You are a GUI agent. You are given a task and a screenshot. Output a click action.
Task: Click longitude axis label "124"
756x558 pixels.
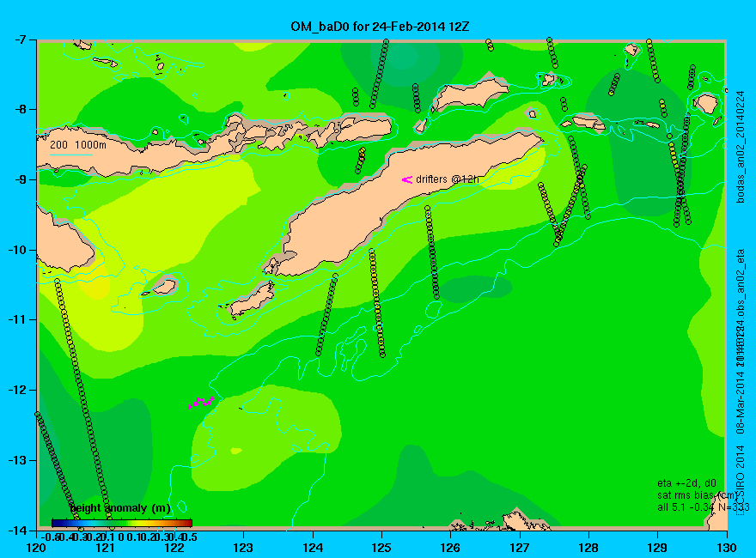313,548
